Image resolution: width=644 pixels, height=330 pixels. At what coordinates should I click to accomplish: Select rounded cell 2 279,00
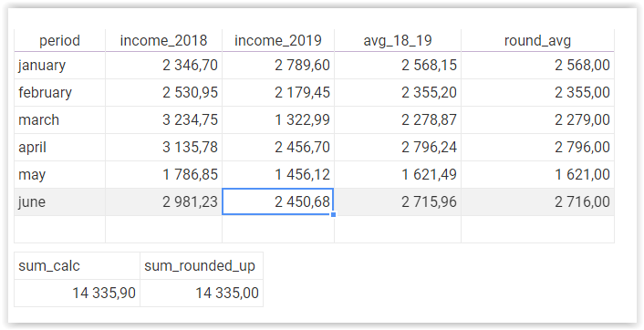pyautogui.click(x=537, y=119)
